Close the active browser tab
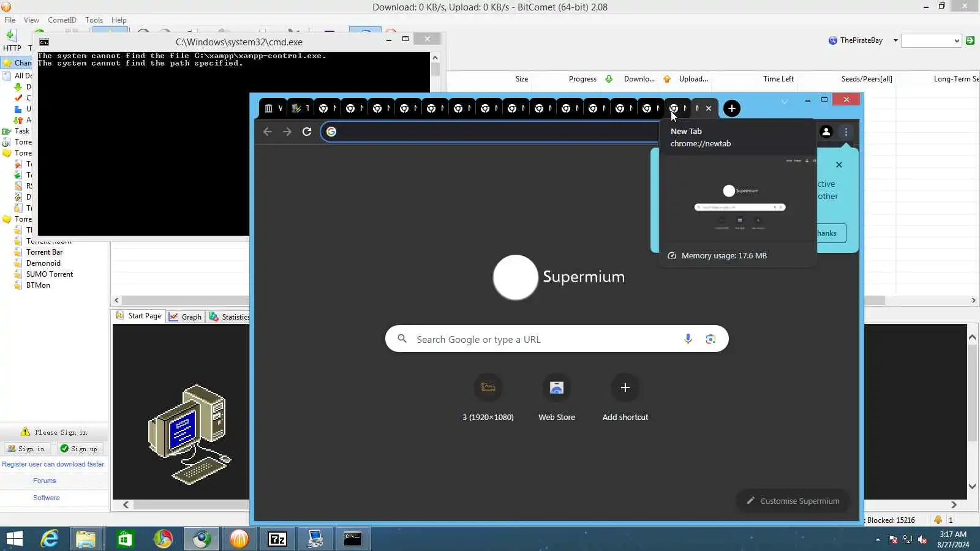Viewport: 980px width, 551px height. click(709, 108)
